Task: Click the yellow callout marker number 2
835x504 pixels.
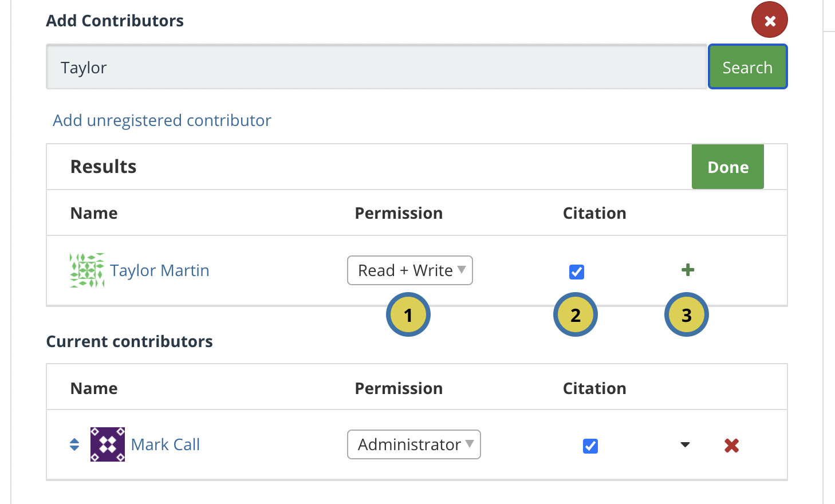Action: (x=576, y=314)
